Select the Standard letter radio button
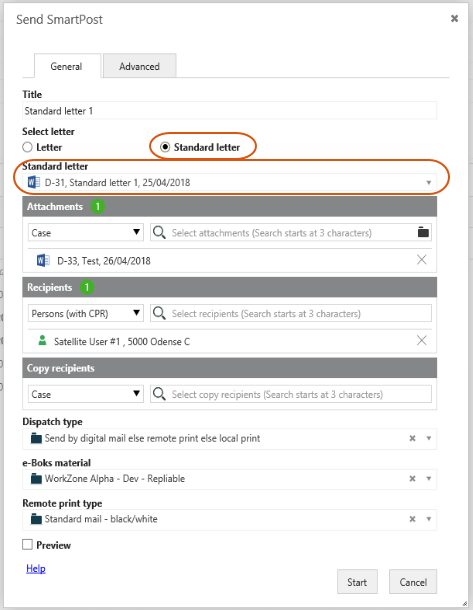Screen dimensions: 473x610 pos(165,147)
